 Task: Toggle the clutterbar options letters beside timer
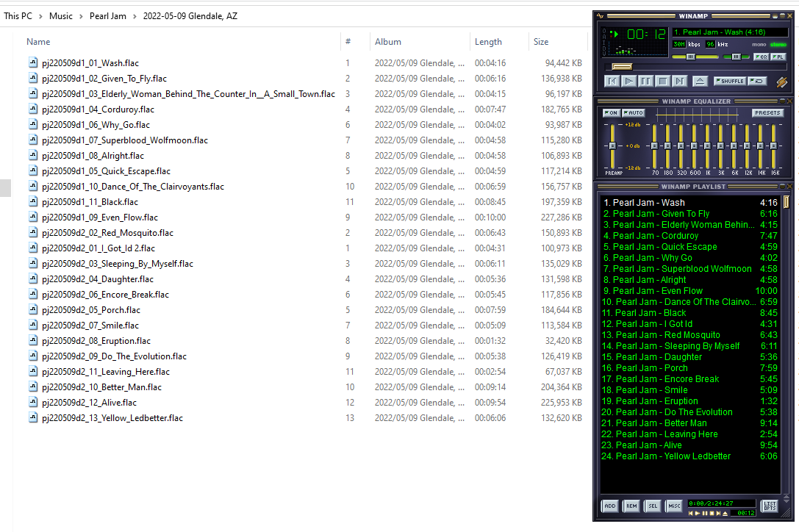[604, 42]
